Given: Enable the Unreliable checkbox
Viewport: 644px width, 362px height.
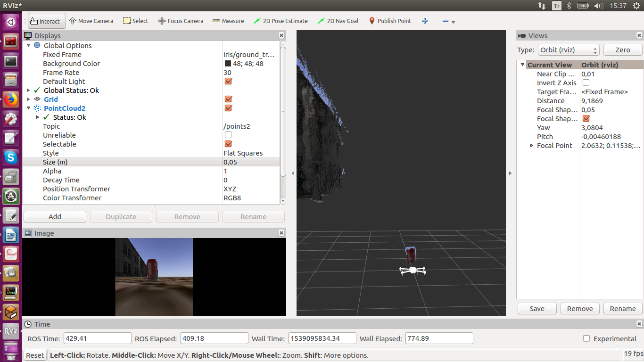Looking at the screenshot, I should pyautogui.click(x=228, y=135).
